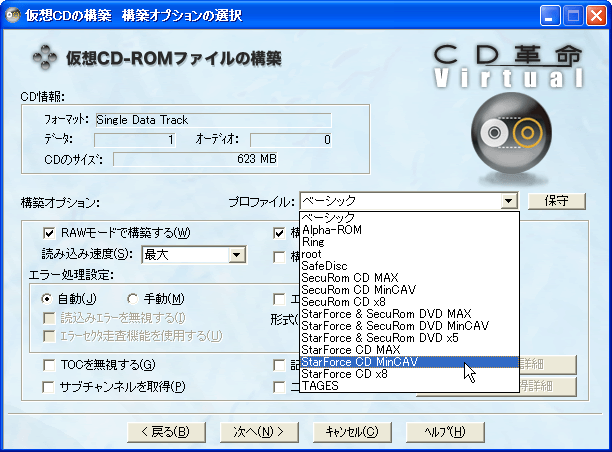Choose StarForce & SecuRom DVD MAX profile
Image resolution: width=612 pixels, height=452 pixels.
click(x=409, y=314)
